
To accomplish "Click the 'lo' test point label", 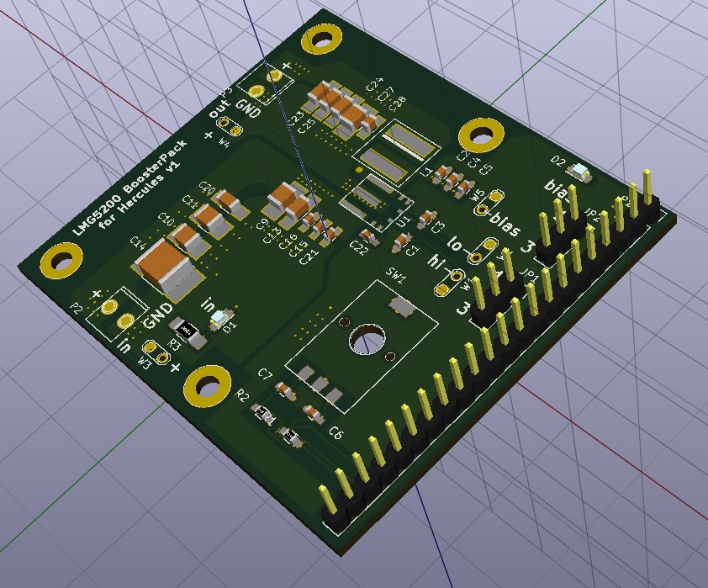I will point(455,244).
